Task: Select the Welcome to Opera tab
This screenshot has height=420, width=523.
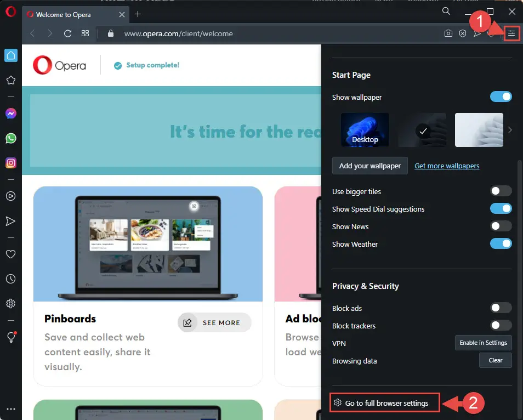Action: click(x=76, y=15)
